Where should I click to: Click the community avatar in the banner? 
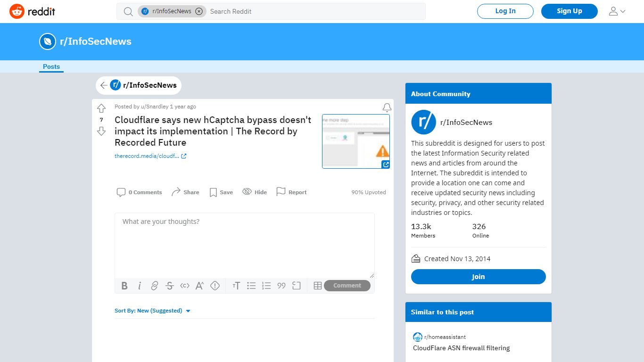click(x=48, y=41)
